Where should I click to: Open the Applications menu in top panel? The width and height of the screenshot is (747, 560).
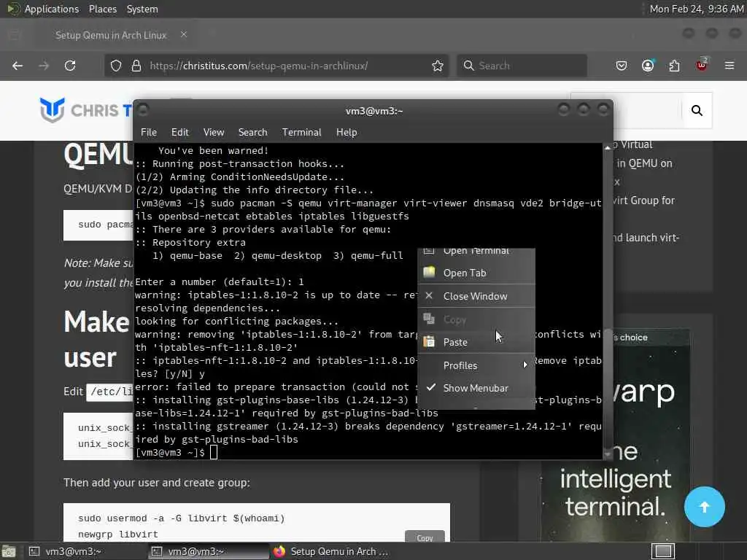(52, 9)
